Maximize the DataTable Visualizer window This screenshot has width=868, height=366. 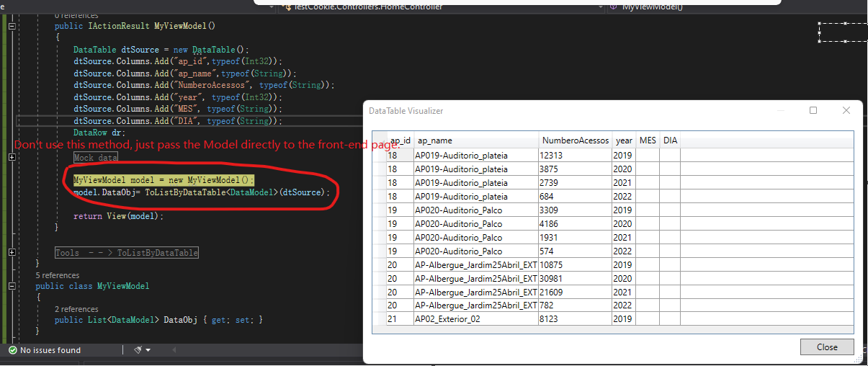point(813,110)
